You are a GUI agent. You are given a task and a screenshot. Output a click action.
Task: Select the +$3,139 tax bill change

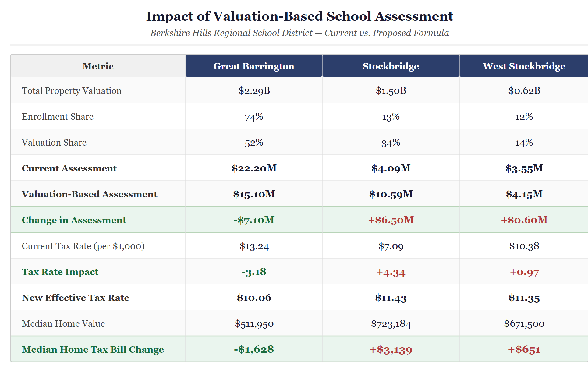391,350
